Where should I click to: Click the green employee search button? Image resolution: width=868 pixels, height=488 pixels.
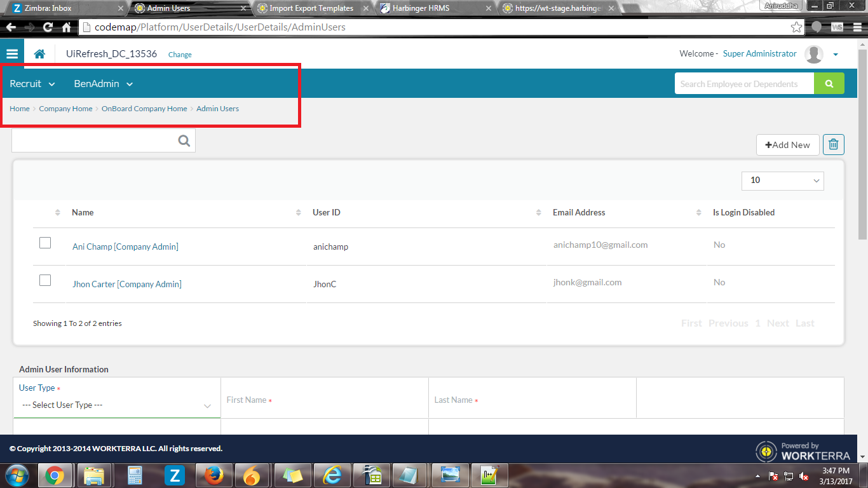coord(829,83)
